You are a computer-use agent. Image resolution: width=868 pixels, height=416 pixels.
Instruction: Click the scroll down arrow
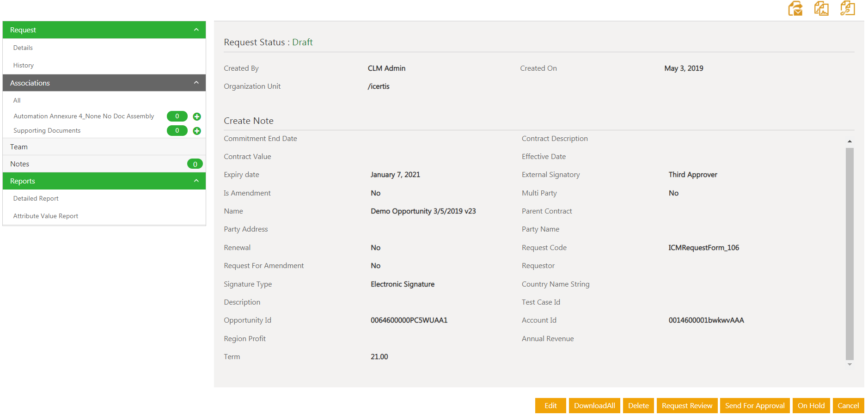[x=850, y=365]
